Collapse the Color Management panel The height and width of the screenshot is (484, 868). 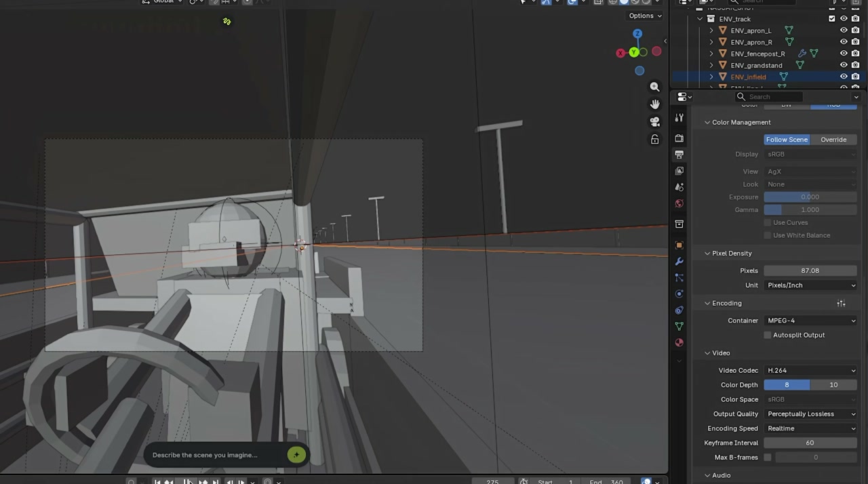707,122
